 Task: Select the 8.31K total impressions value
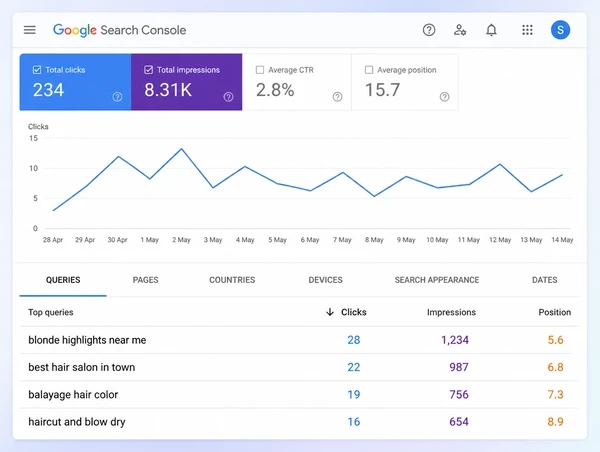168,90
